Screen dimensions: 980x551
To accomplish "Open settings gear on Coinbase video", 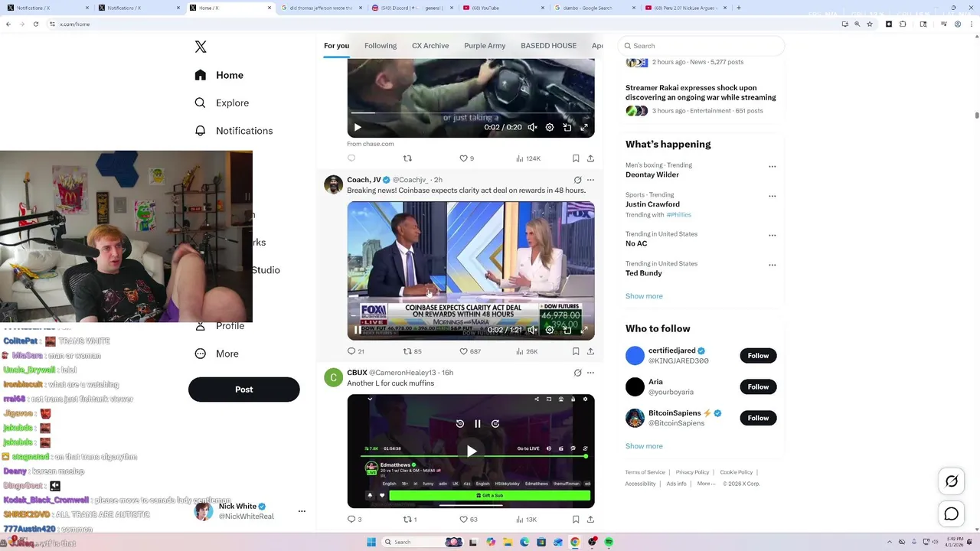I will click(550, 331).
